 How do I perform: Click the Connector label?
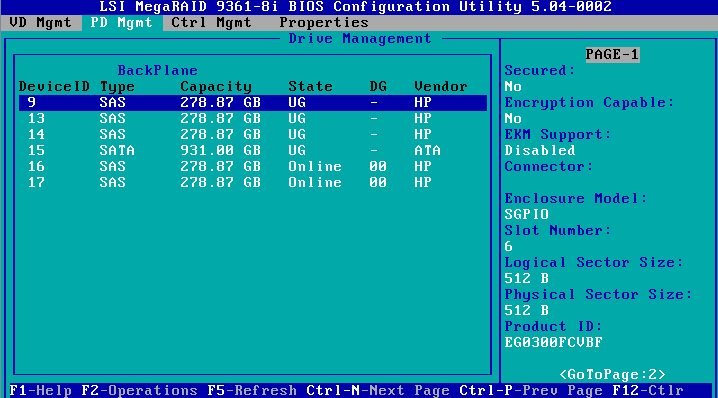pos(549,167)
